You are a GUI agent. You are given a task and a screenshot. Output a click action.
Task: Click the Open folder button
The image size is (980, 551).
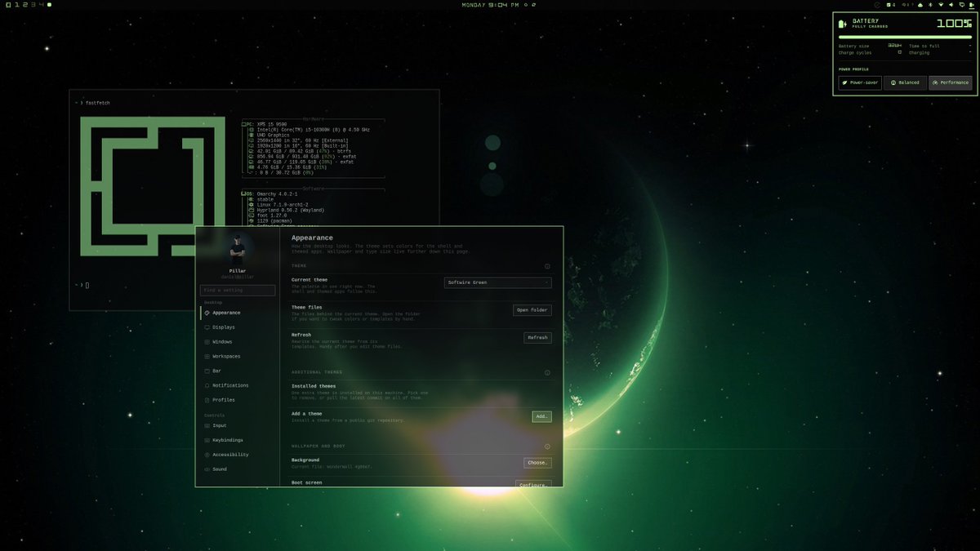pos(532,310)
